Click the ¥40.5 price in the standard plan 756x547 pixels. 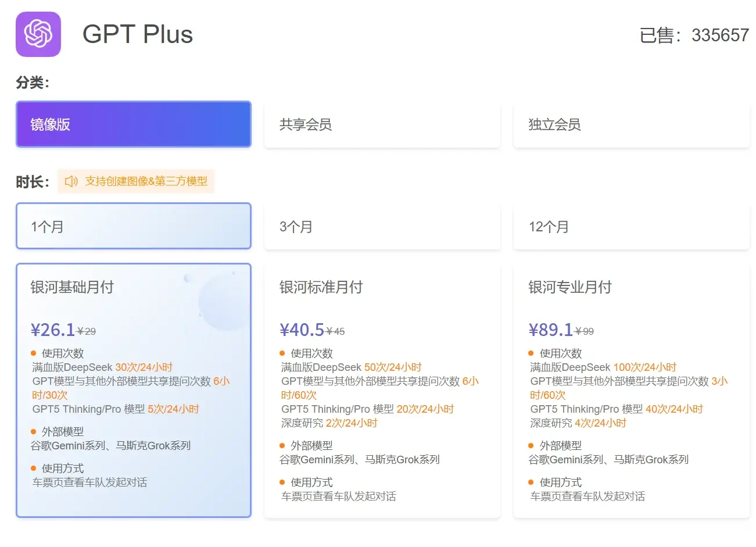(x=302, y=330)
